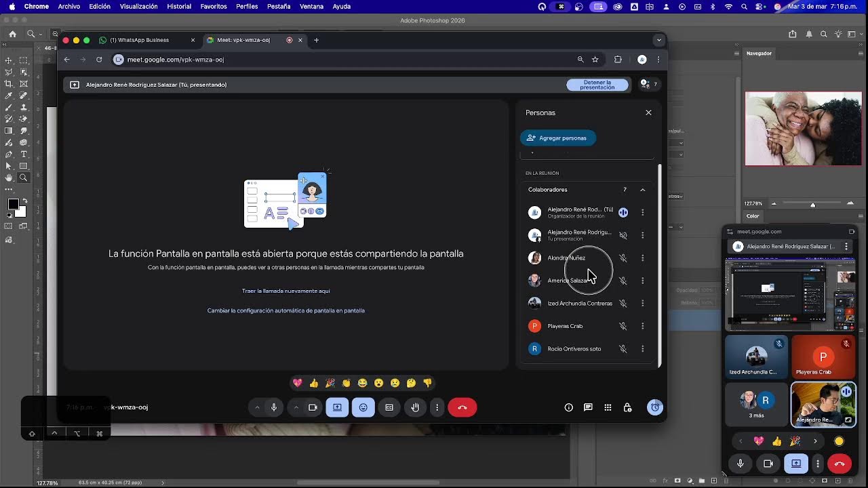Raise hand in the Meet bottom bar
Image resolution: width=868 pixels, height=488 pixels.
(415, 407)
